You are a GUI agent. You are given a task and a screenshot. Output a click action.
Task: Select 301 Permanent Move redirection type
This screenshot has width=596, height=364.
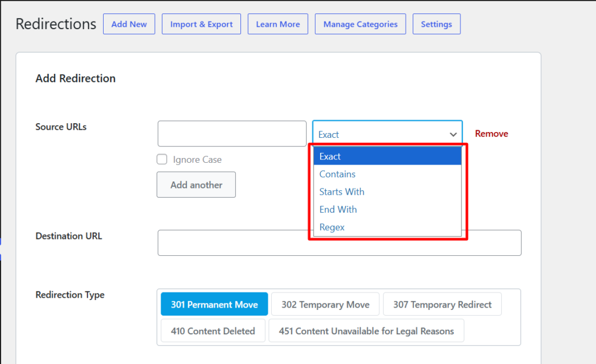[214, 304]
